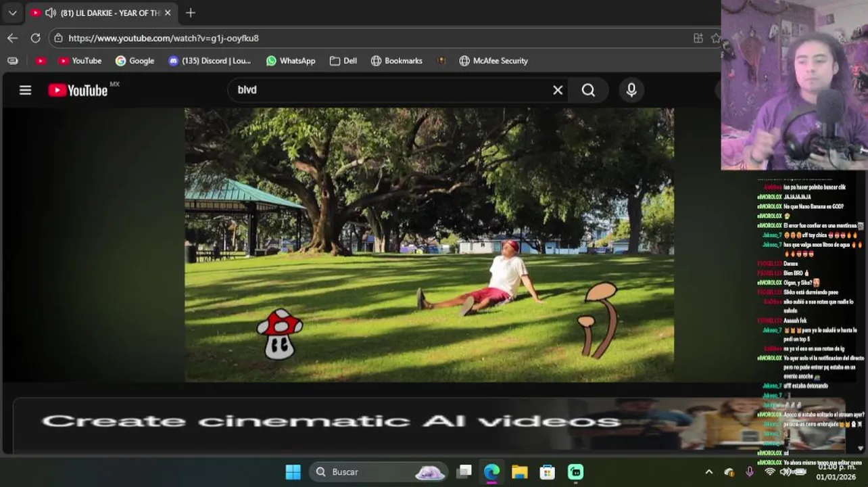Open the taskbar clock and date
The height and width of the screenshot is (487, 868).
pyautogui.click(x=837, y=471)
